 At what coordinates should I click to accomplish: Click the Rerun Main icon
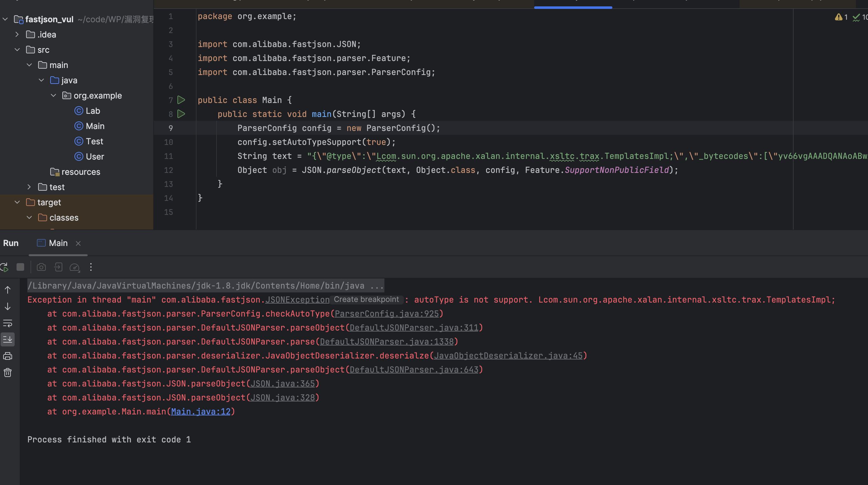coord(4,267)
